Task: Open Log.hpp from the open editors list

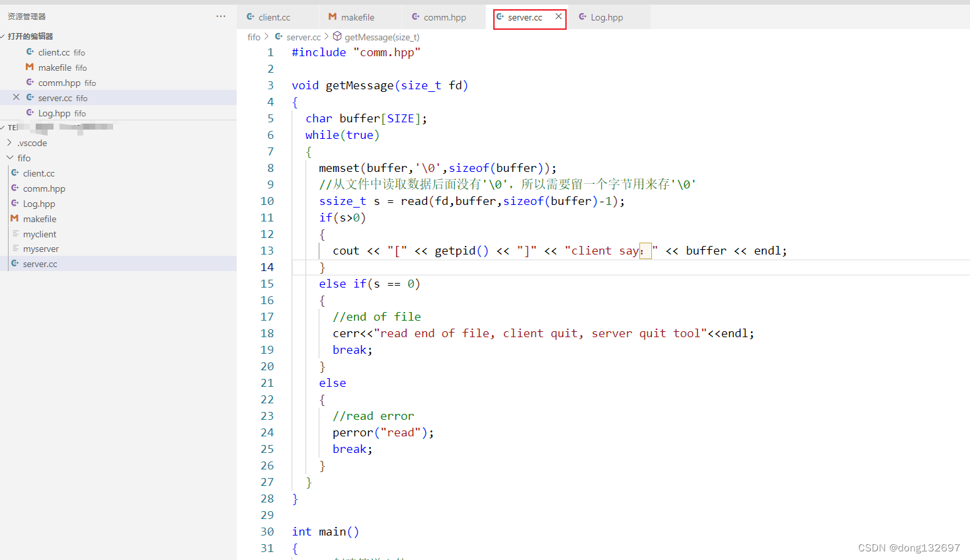Action: pos(118,113)
